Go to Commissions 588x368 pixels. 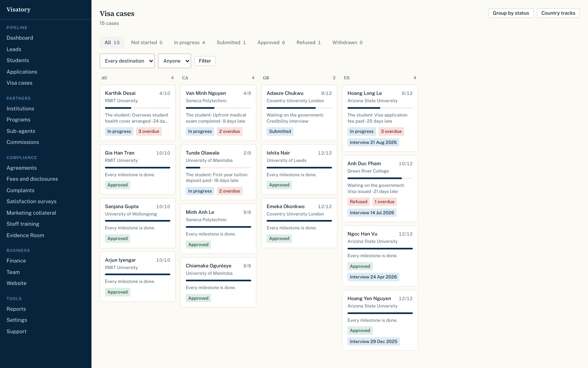point(23,142)
